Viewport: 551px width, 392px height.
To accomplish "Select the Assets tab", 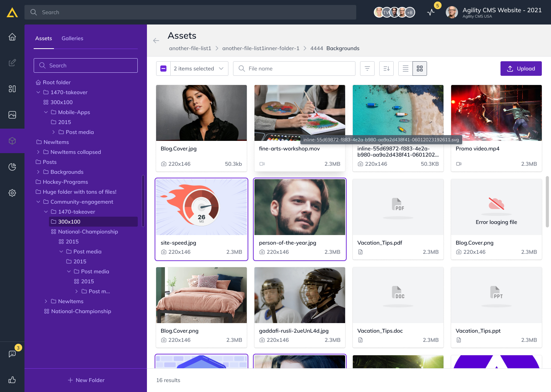I will coord(44,38).
